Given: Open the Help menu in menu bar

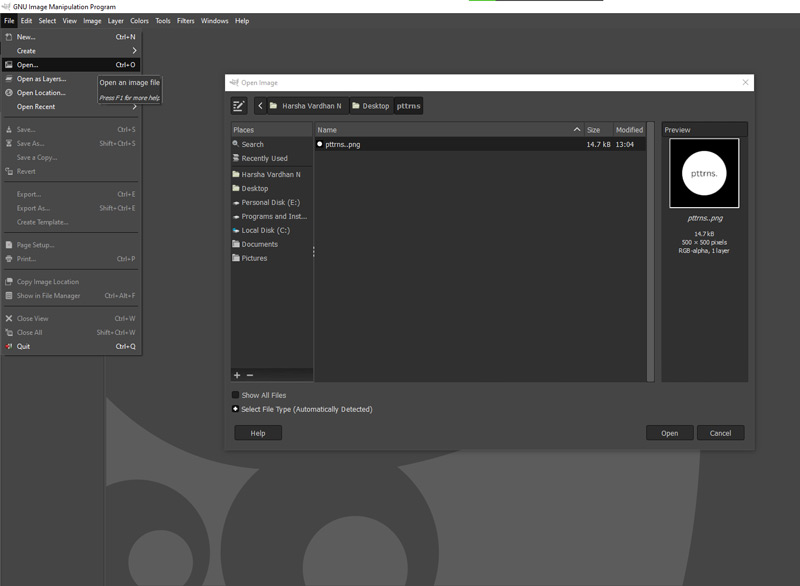Looking at the screenshot, I should [242, 21].
